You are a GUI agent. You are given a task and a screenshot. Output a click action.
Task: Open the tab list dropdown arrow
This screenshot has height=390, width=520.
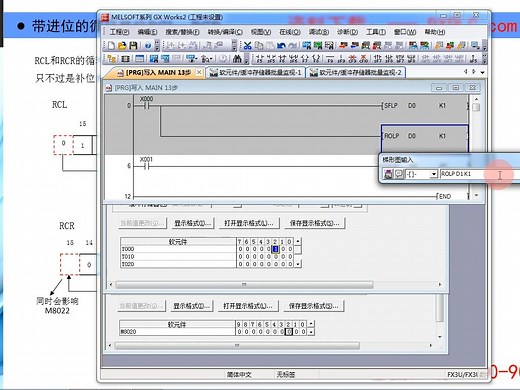[482, 72]
